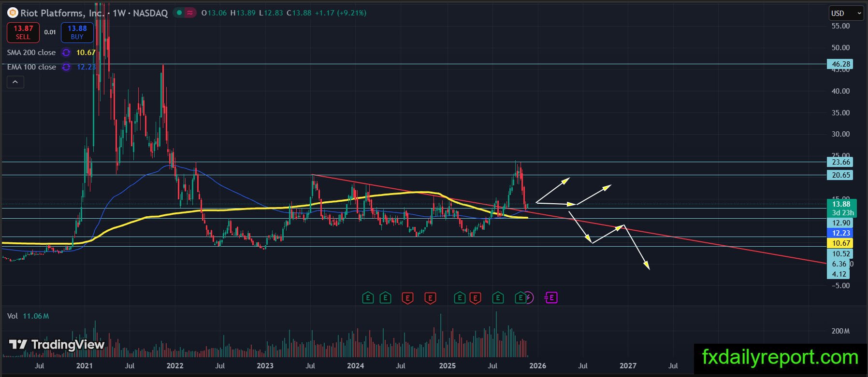This screenshot has width=868, height=377.
Task: Open green earnings marker overlapped by lightning icon
Action: (x=520, y=298)
